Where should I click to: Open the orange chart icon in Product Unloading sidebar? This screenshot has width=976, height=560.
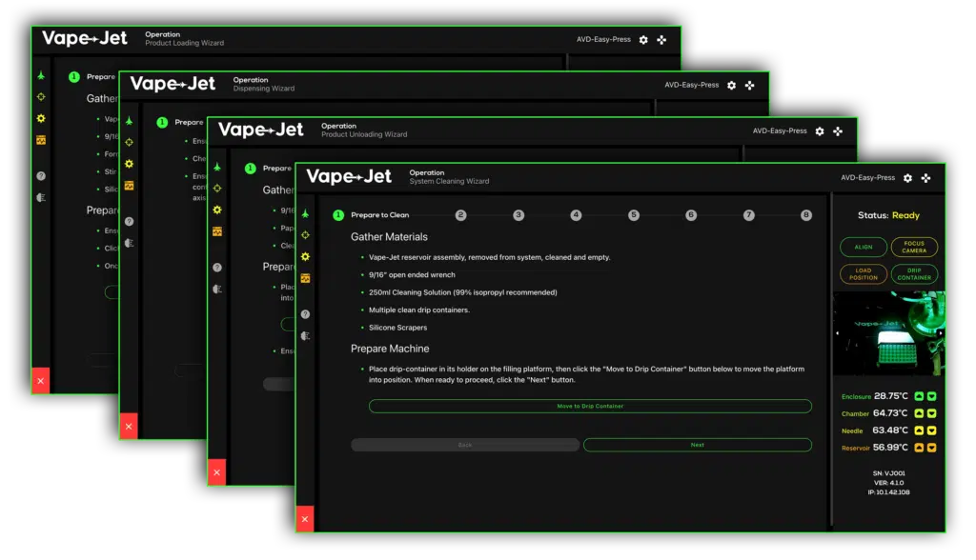point(217,231)
